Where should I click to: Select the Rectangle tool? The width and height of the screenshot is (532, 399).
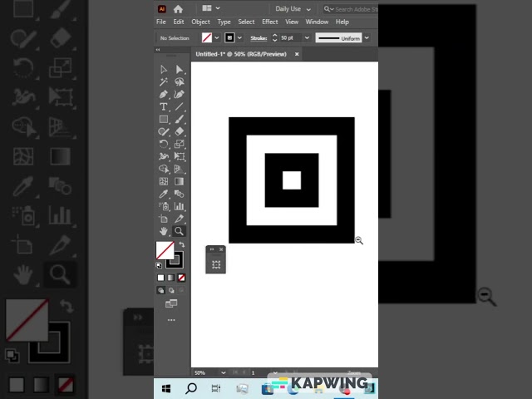[164, 119]
